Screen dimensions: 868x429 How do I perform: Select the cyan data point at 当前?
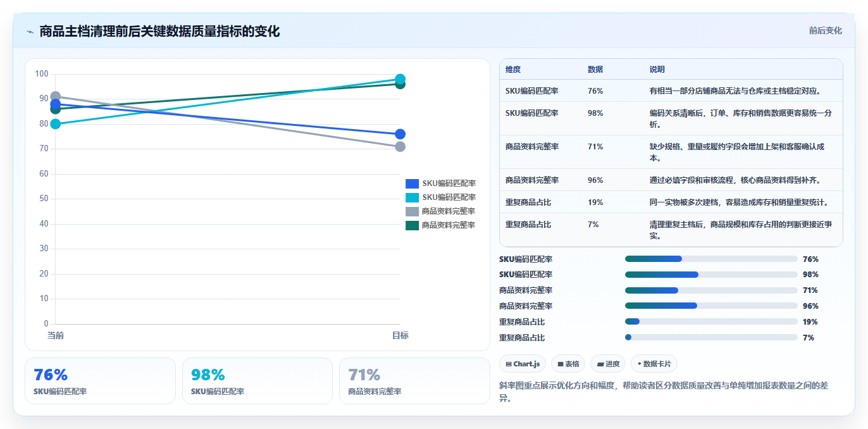[56, 124]
